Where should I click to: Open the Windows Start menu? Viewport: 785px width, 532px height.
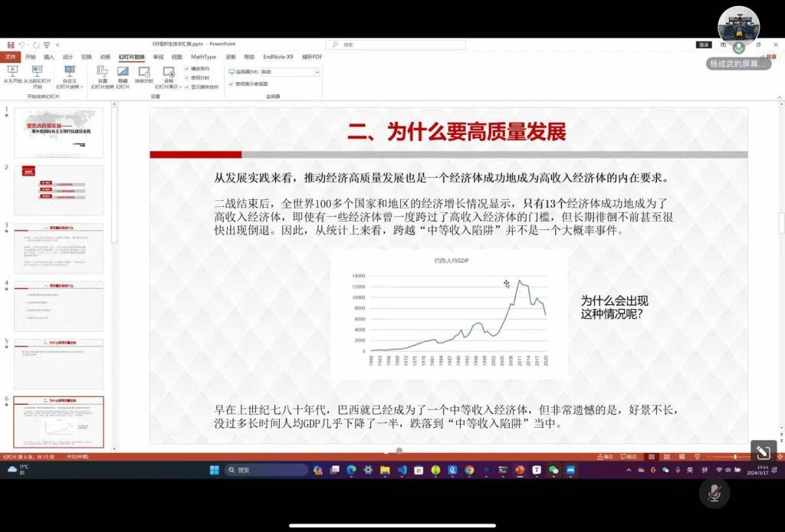click(x=215, y=469)
